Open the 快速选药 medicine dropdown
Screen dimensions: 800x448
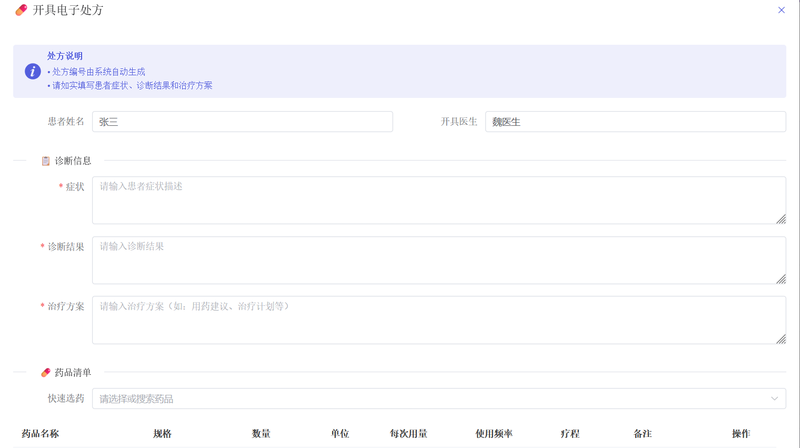click(x=439, y=399)
